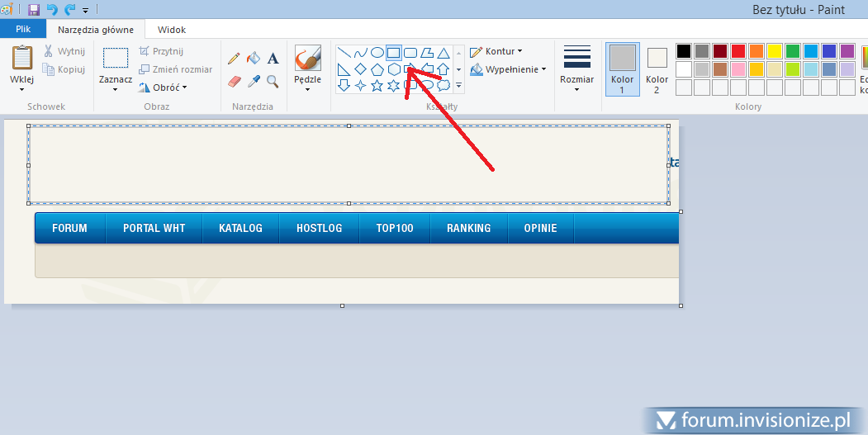Click the Zmień rozmiar button
The height and width of the screenshot is (435, 868).
[176, 69]
